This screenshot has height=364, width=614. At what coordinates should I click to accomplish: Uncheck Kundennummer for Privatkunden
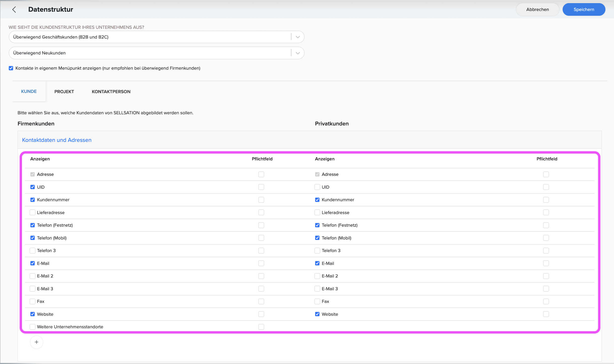point(317,200)
